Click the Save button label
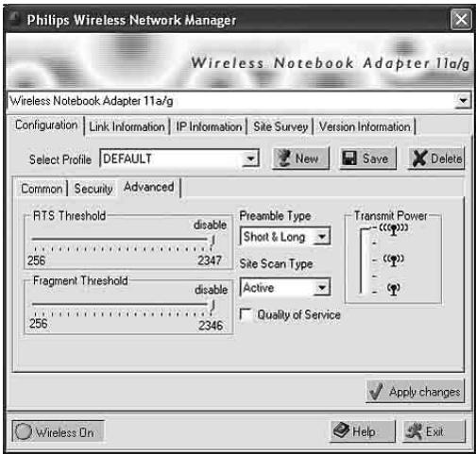The height and width of the screenshot is (454, 476). click(375, 159)
